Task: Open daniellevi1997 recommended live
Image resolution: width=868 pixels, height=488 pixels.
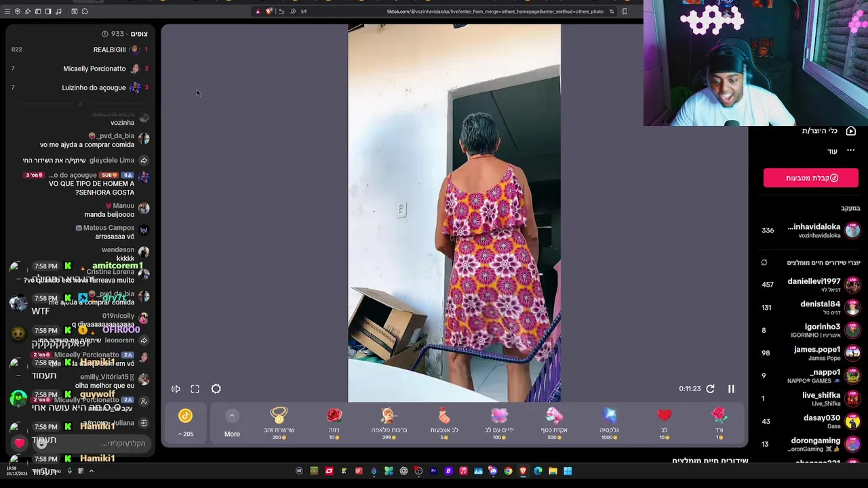Action: pos(810,285)
